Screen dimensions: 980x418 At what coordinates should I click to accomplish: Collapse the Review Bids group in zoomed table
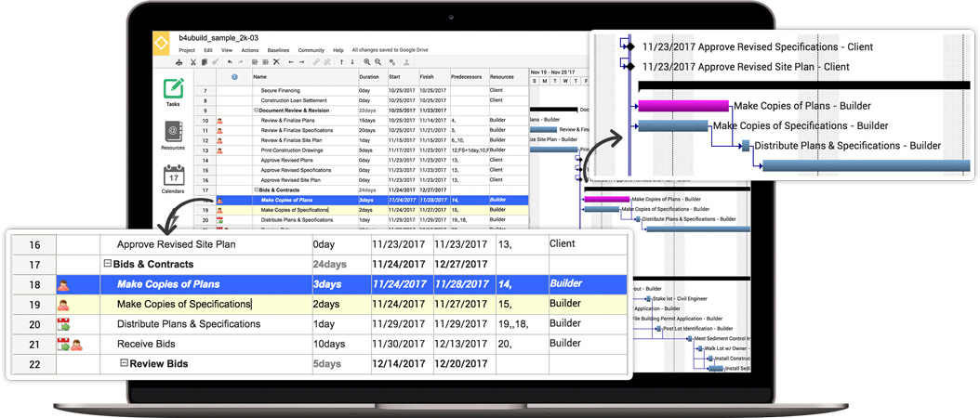click(125, 363)
